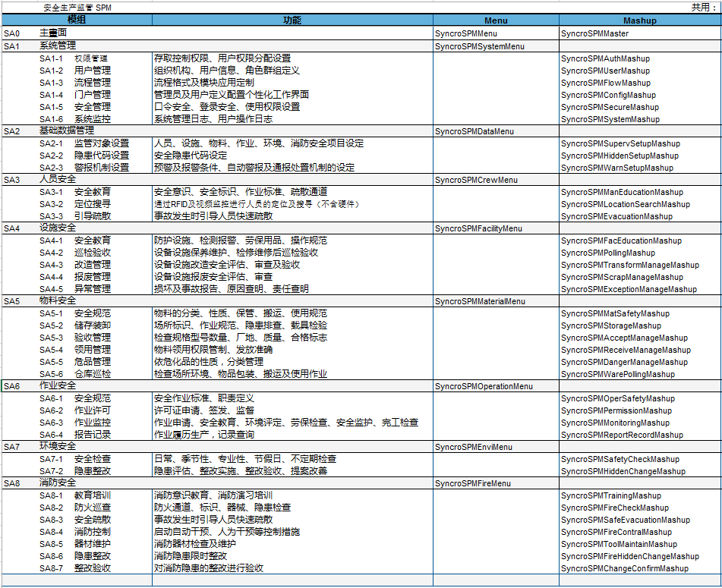
Task: Select the 功能 column header
Action: (292, 20)
